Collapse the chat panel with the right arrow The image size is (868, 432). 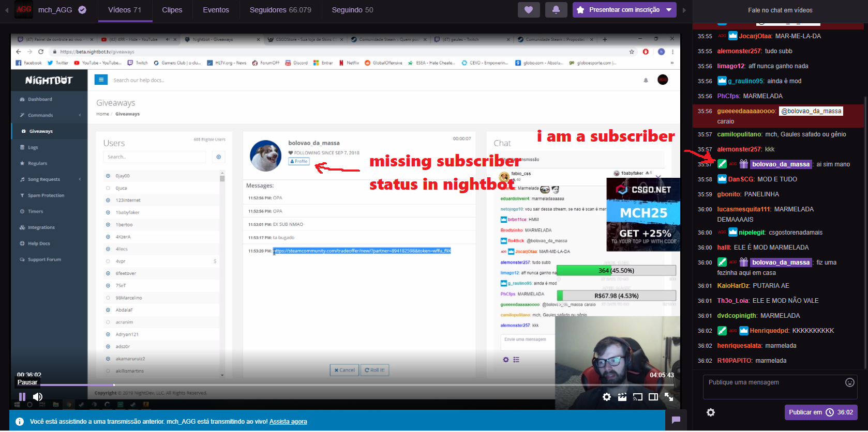(x=684, y=10)
